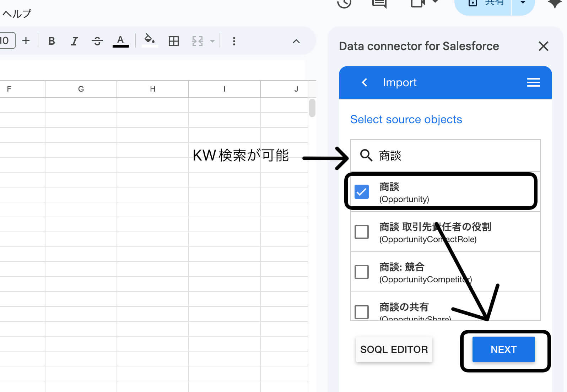Screen dimensions: 567x392
Task: Collapse the toolbar with the up chevron
Action: click(x=296, y=41)
